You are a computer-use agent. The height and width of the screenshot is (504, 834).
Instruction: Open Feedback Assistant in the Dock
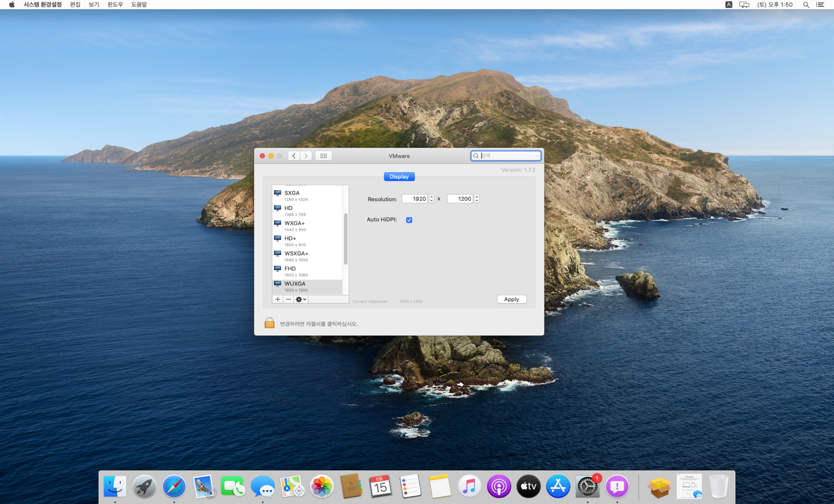click(617, 486)
